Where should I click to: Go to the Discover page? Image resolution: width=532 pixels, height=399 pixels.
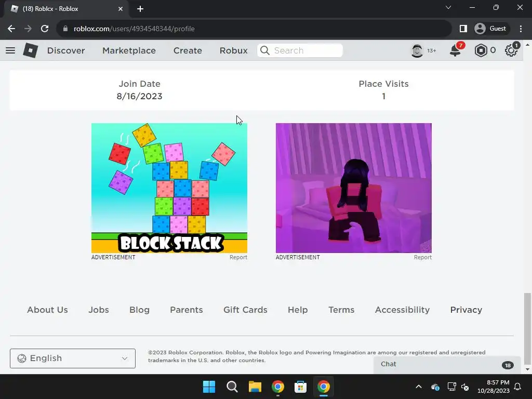pyautogui.click(x=66, y=50)
